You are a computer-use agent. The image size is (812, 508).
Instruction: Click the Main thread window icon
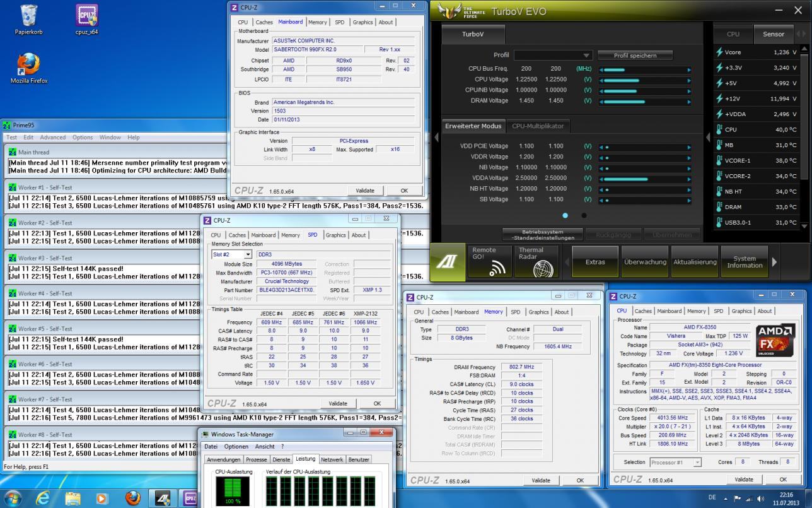[12, 152]
